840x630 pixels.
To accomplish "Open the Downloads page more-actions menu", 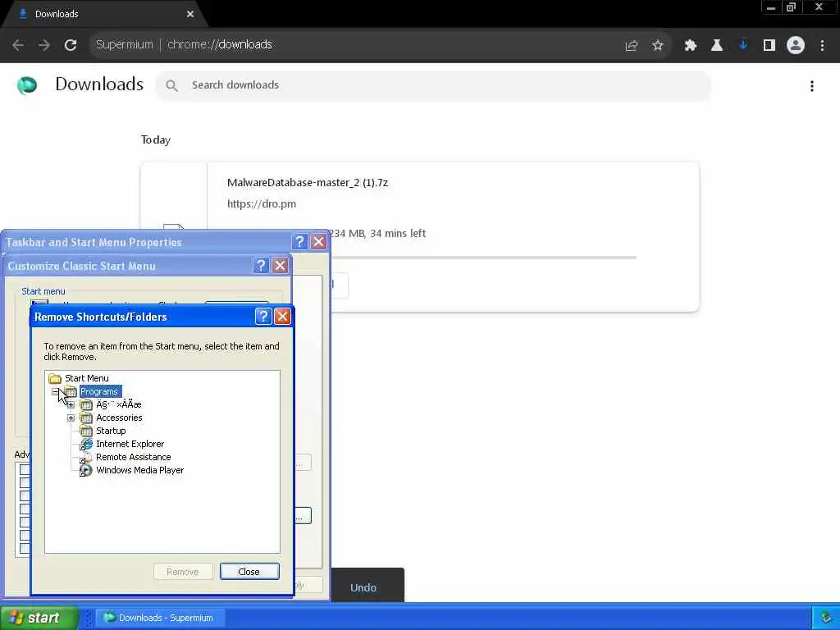I will coord(812,86).
